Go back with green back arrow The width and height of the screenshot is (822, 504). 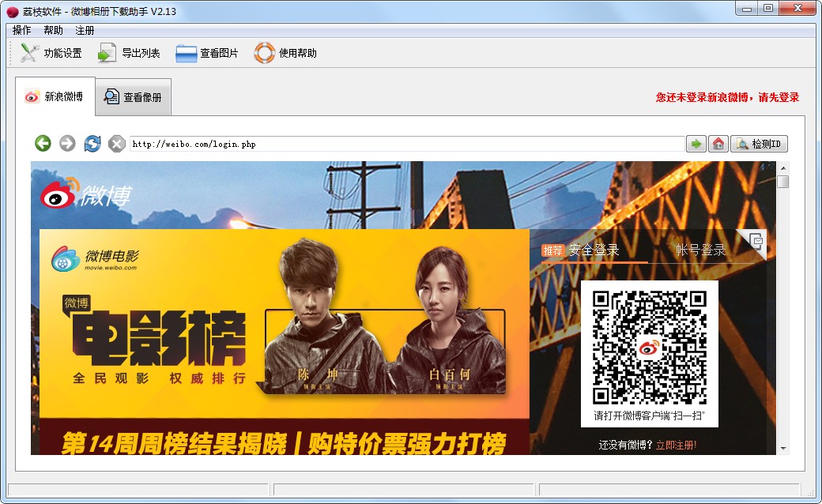point(43,143)
